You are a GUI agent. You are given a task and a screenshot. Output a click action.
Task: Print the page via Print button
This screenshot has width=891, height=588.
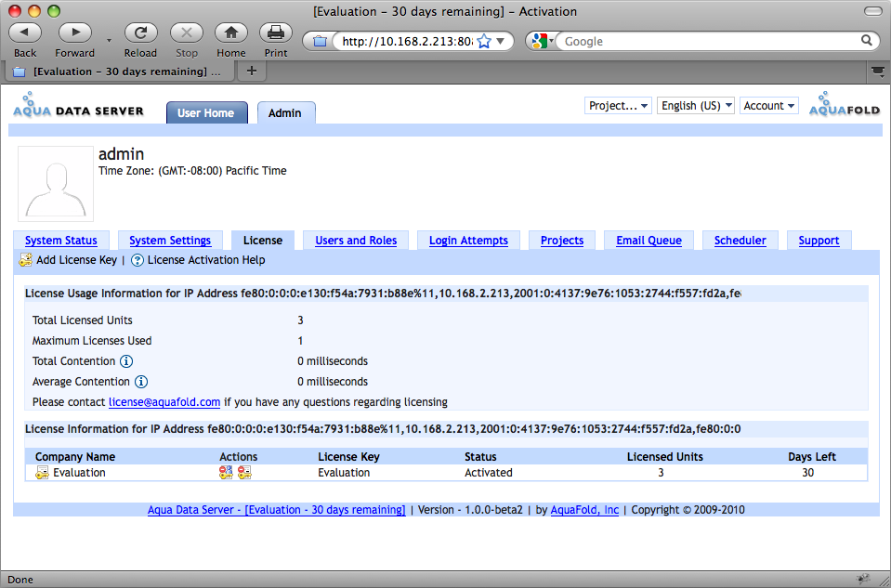pyautogui.click(x=276, y=33)
